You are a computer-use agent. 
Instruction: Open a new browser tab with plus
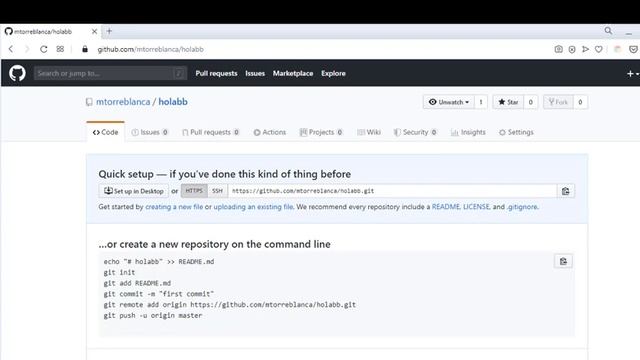pos(109,31)
